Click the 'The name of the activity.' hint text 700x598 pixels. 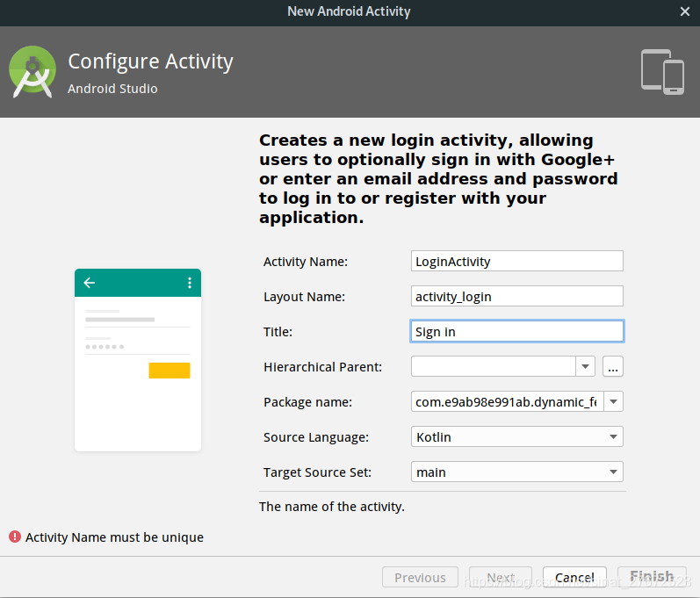(332, 507)
